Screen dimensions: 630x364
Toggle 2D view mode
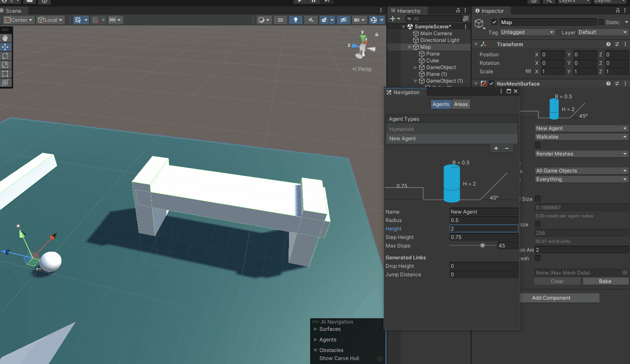click(280, 20)
